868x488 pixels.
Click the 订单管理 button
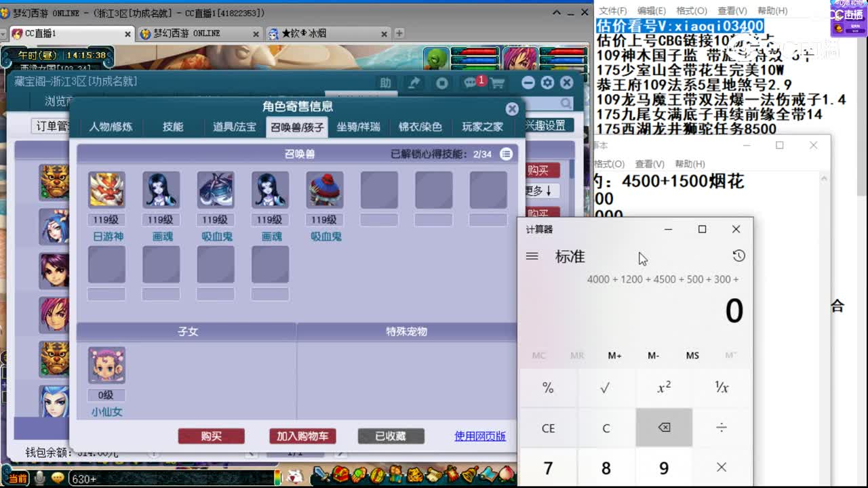point(52,126)
